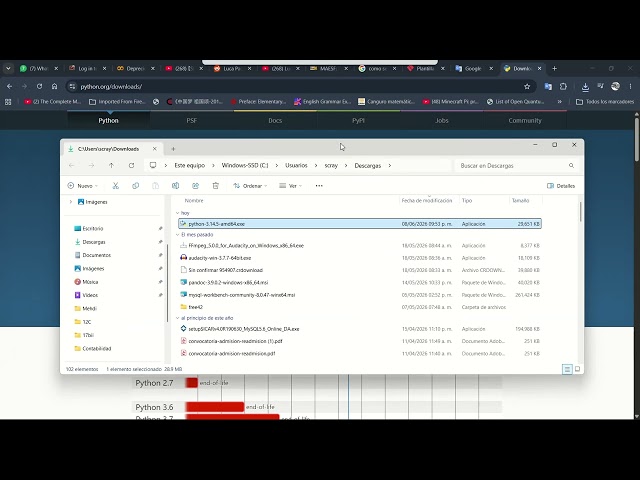640x480 pixels.
Task: Open Chrome downloads icon in toolbar
Action: pyautogui.click(x=585, y=86)
